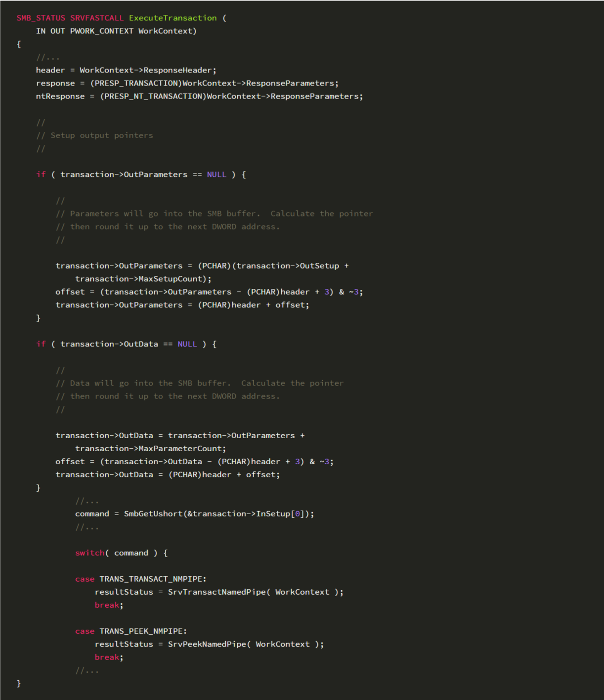Click 'command' variable in the SmbGetUshort assignment
This screenshot has height=700, width=604.
click(92, 514)
